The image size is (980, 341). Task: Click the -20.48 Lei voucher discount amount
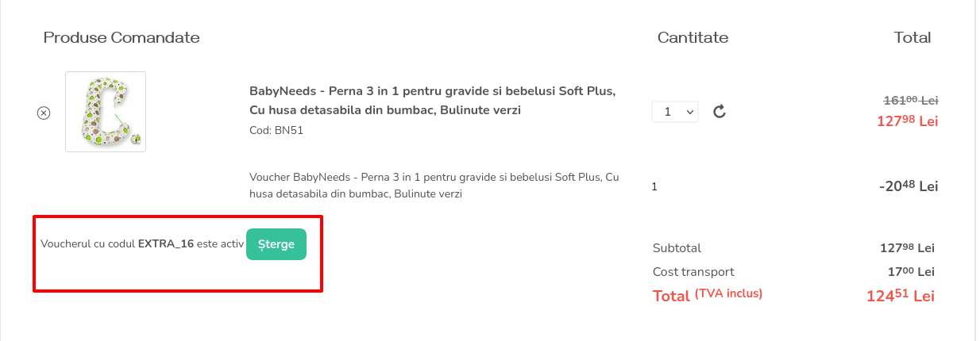tap(909, 186)
